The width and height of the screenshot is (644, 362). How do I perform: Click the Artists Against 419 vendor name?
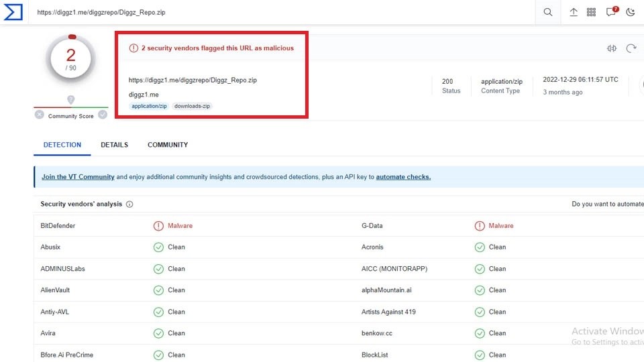tap(388, 312)
